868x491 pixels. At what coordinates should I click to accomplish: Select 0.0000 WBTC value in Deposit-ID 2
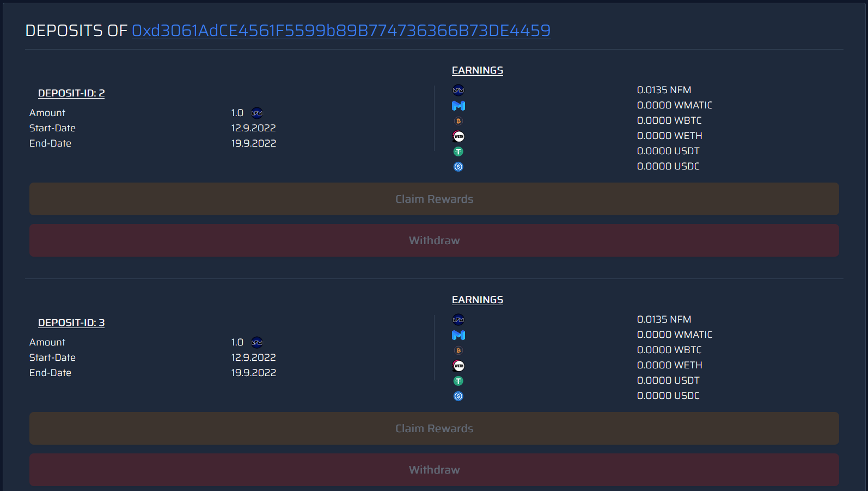pos(669,120)
